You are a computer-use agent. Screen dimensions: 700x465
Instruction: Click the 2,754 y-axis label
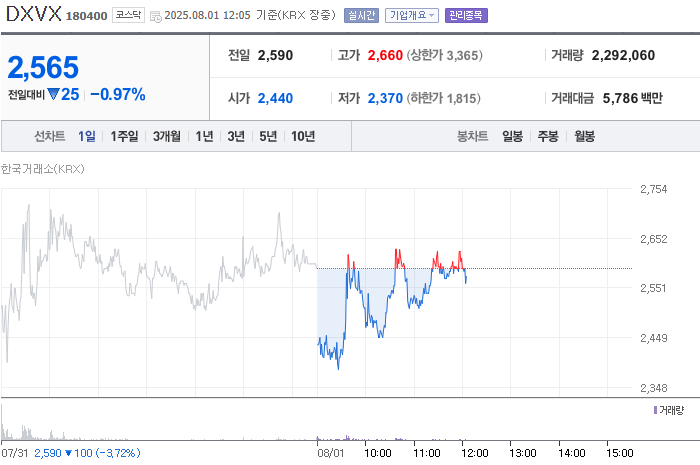(x=654, y=189)
